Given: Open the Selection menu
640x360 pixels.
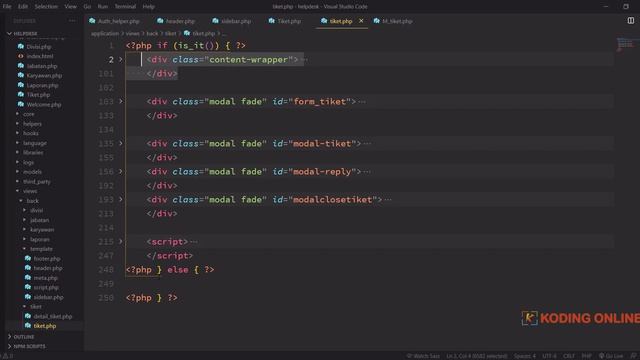Looking at the screenshot, I should pos(46,7).
